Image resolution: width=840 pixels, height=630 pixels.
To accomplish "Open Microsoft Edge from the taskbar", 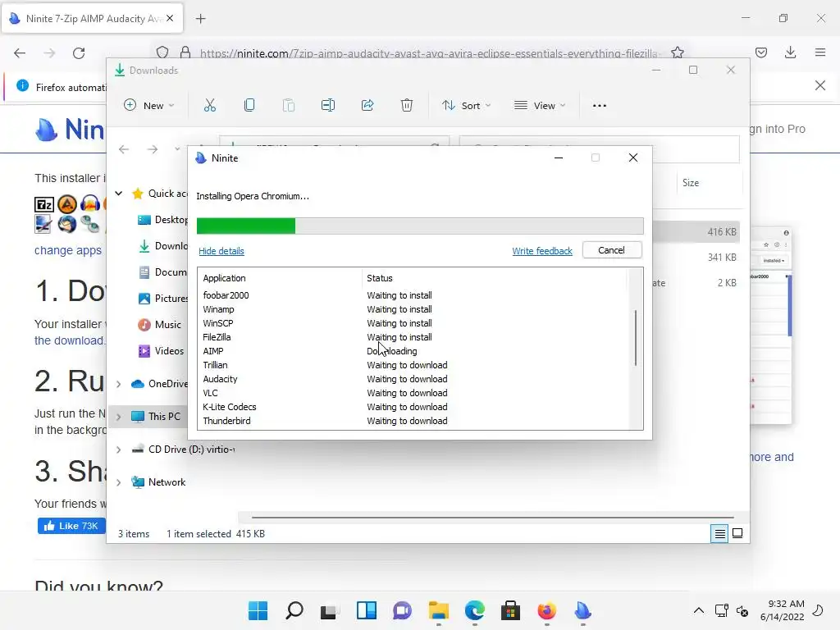I will coord(475,610).
